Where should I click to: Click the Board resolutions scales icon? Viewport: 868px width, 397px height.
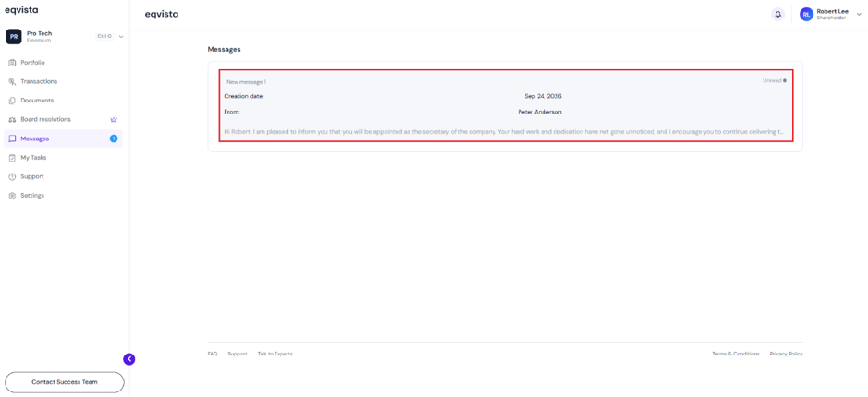(x=12, y=119)
